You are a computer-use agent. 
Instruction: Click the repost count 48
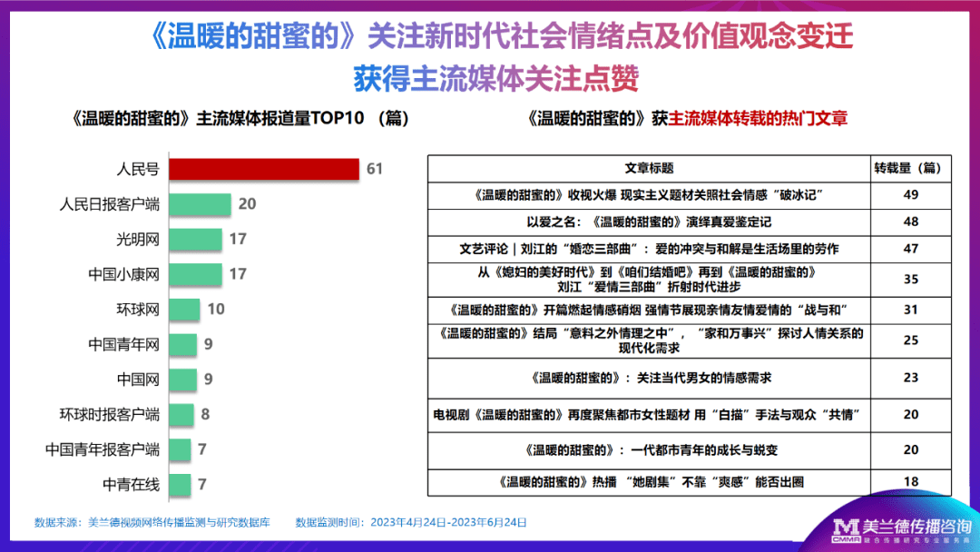(911, 222)
